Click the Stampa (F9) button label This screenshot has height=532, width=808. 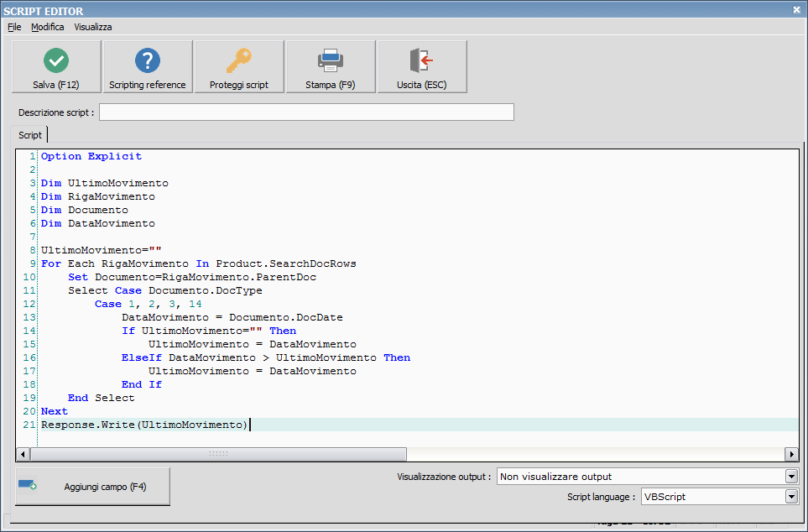pos(331,85)
